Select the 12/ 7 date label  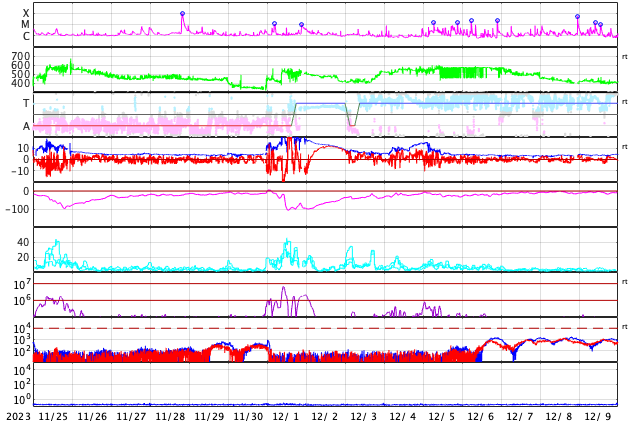[x=520, y=417]
